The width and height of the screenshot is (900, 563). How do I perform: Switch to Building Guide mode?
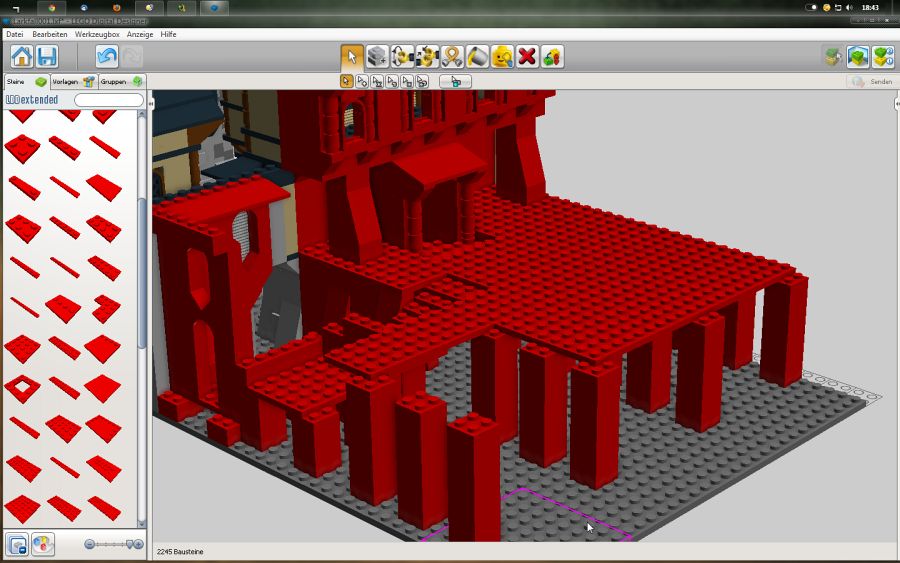coord(882,57)
